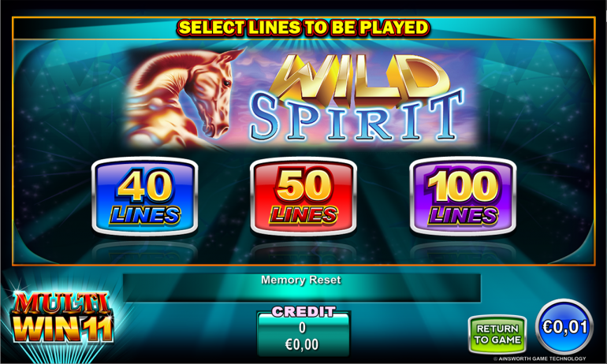Open the €0,01 denomination selector
607x364 pixels.
564,327
